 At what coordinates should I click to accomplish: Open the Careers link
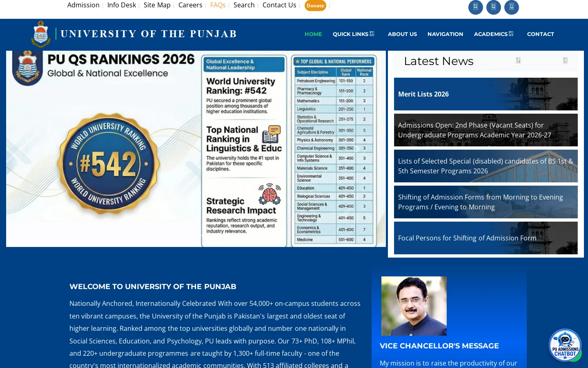coord(190,5)
